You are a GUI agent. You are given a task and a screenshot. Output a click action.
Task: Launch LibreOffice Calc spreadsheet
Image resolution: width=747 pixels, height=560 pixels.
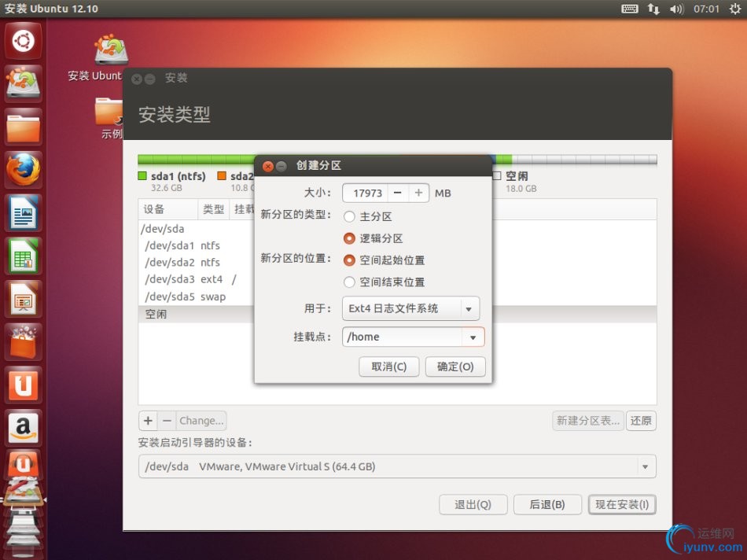(24, 256)
